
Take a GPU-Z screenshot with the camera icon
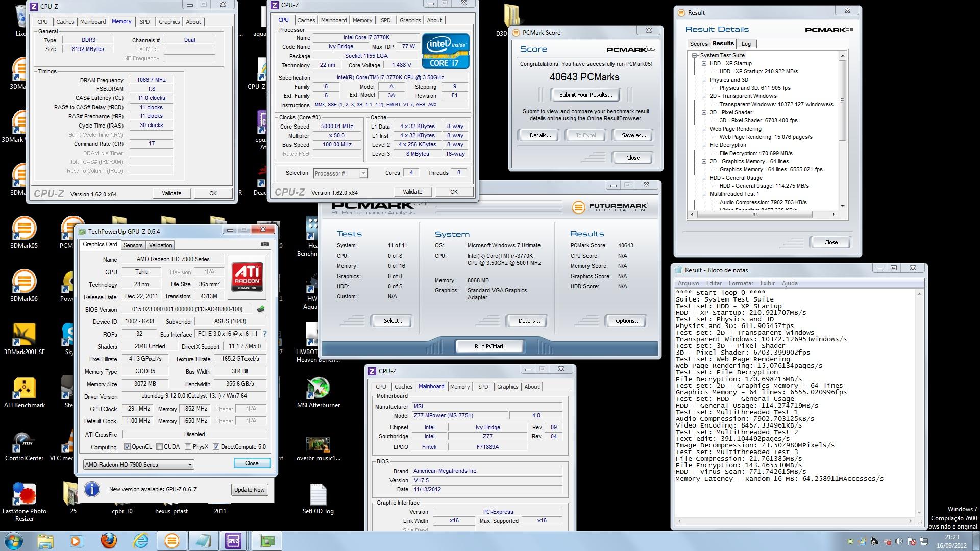[x=264, y=244]
